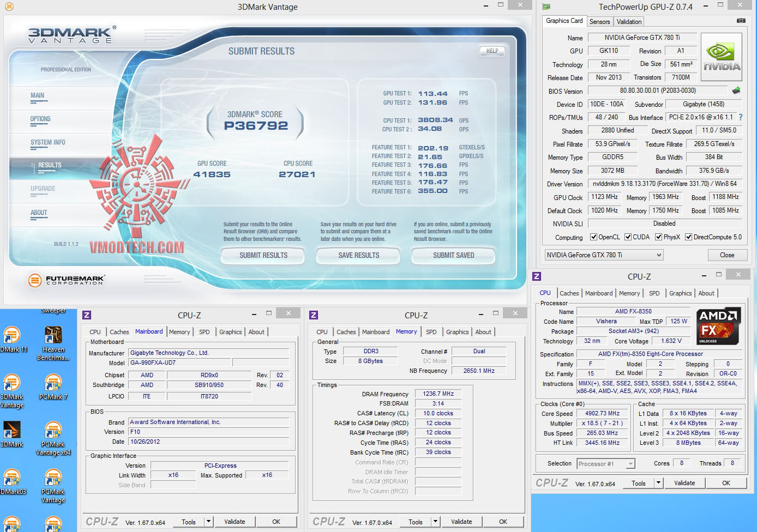
Task: Open the Validation tab in GPU-Z
Action: [x=629, y=22]
